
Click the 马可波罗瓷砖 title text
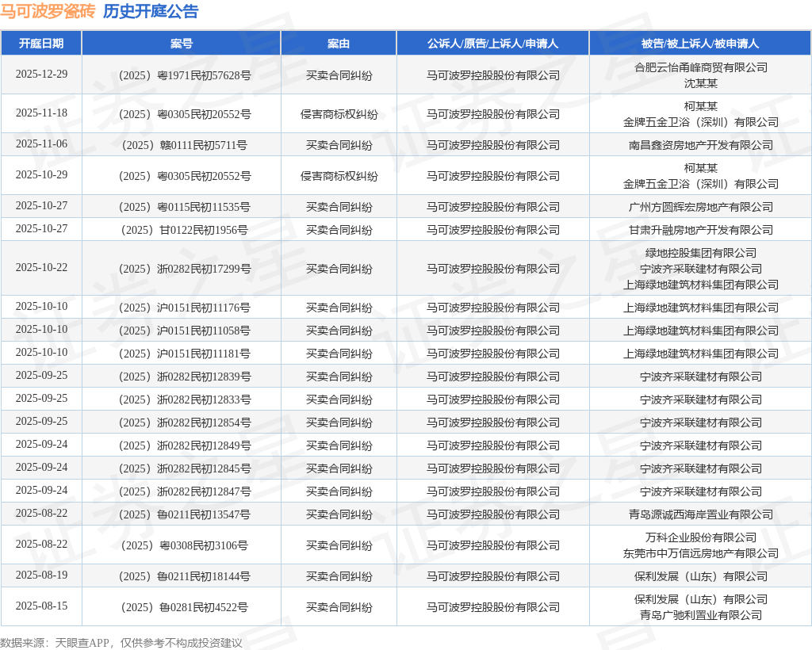click(x=48, y=11)
